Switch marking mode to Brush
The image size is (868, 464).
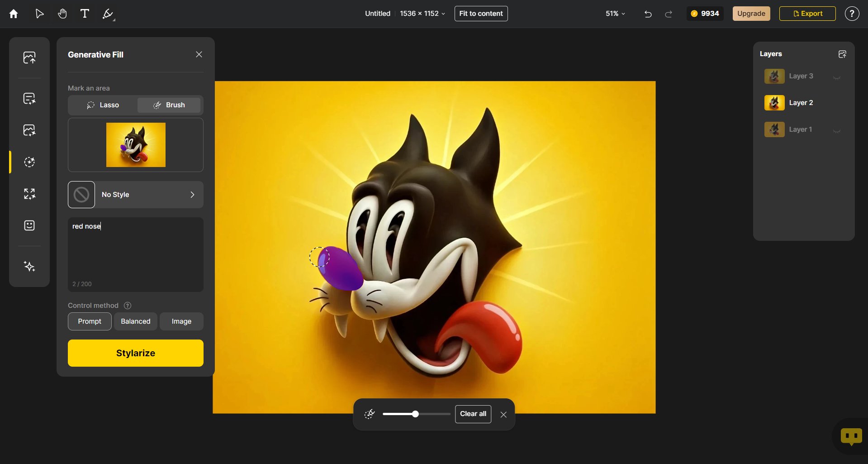tap(169, 105)
